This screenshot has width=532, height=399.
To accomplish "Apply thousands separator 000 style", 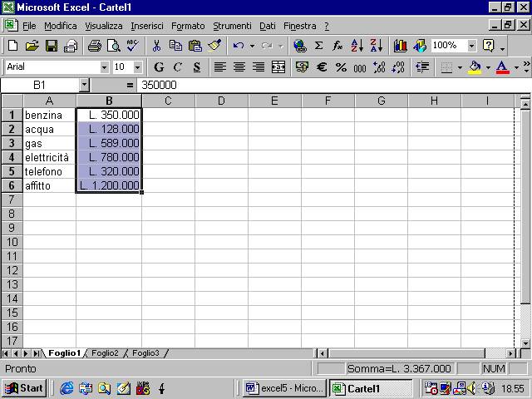I will [x=360, y=67].
